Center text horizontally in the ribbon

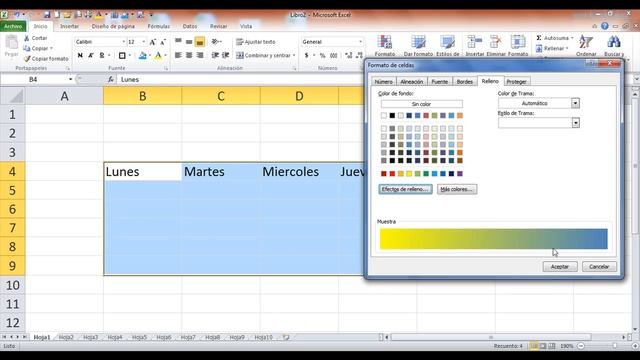(189, 55)
